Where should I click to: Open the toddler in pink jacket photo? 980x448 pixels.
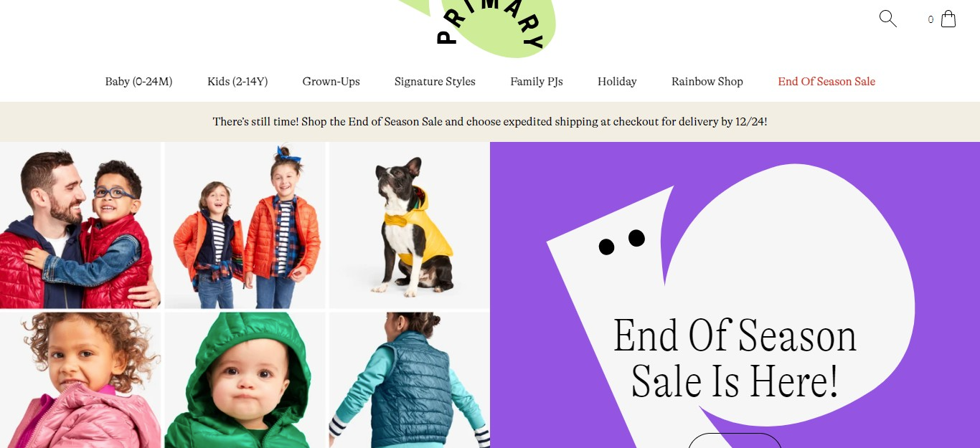(80, 380)
